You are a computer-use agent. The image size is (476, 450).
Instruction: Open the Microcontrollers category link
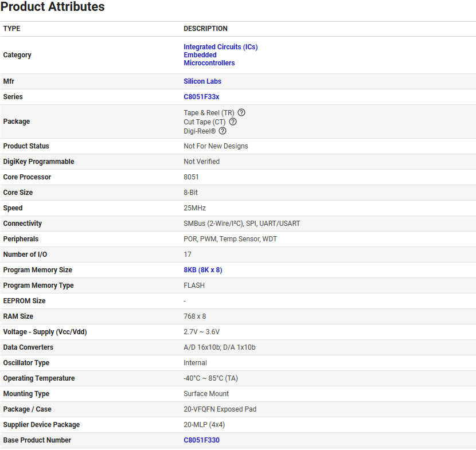(x=209, y=63)
